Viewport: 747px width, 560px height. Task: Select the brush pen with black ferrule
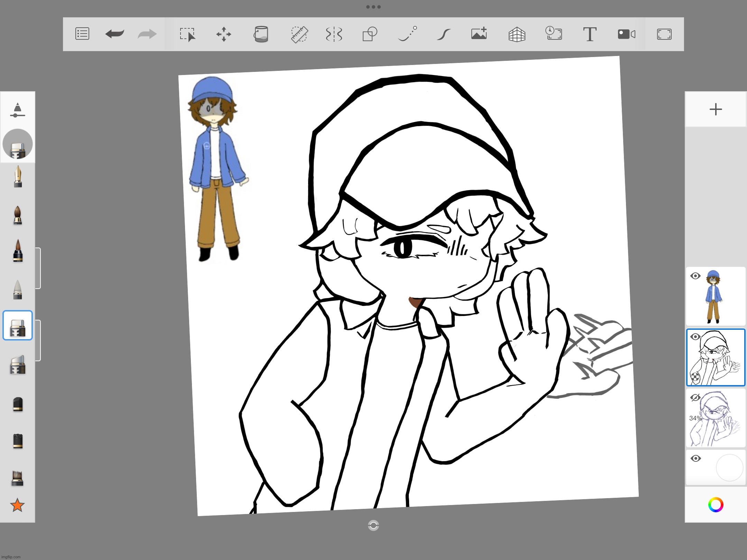pos(18,251)
